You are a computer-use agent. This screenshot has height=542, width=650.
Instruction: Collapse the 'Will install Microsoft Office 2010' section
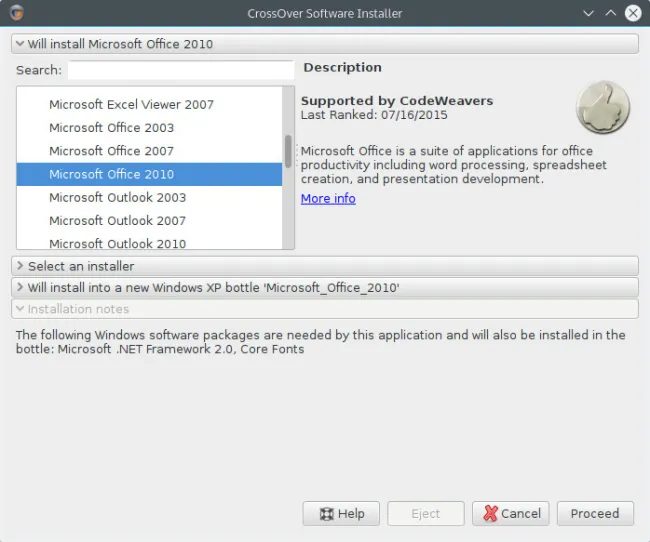click(x=325, y=44)
